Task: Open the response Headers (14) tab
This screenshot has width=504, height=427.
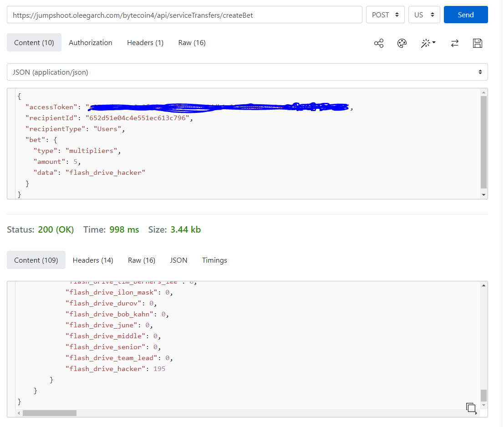Action: 93,260
